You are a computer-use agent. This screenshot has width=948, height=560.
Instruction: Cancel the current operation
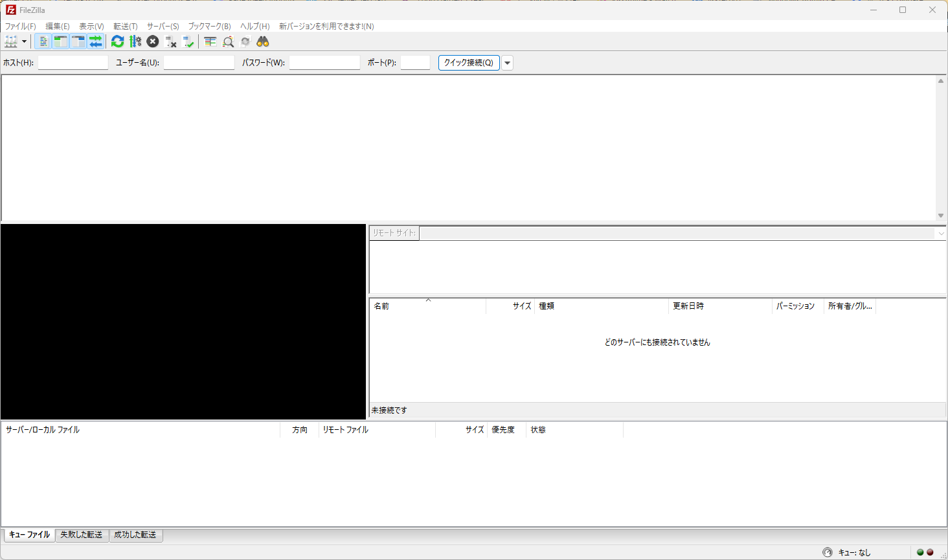pos(153,41)
